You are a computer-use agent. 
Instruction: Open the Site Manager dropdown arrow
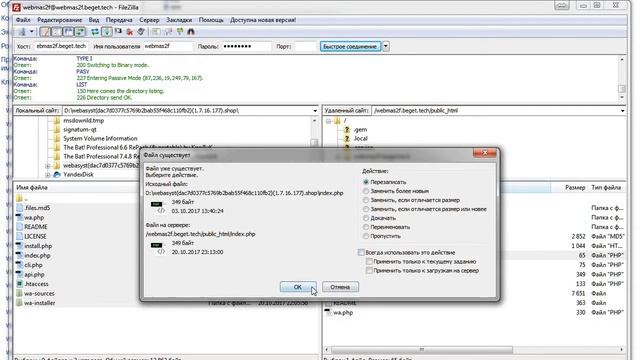click(x=31, y=32)
